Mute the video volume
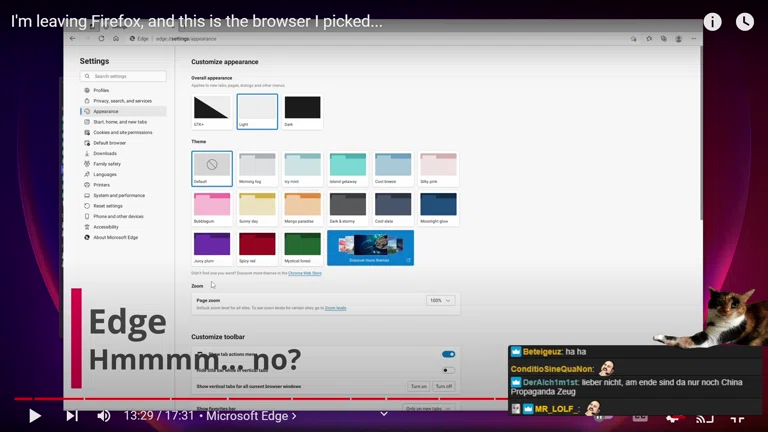This screenshot has height=432, width=768. (x=104, y=416)
